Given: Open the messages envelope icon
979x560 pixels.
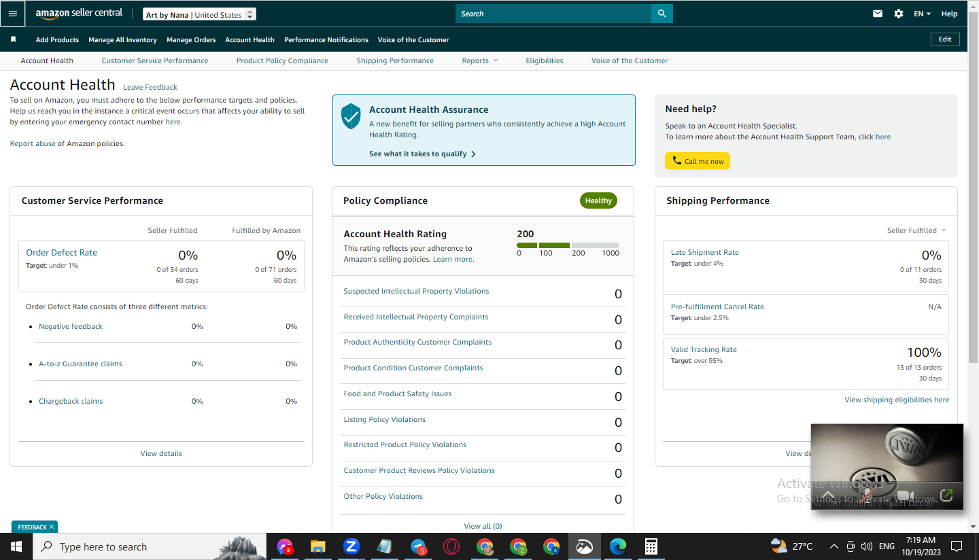Looking at the screenshot, I should pos(878,14).
